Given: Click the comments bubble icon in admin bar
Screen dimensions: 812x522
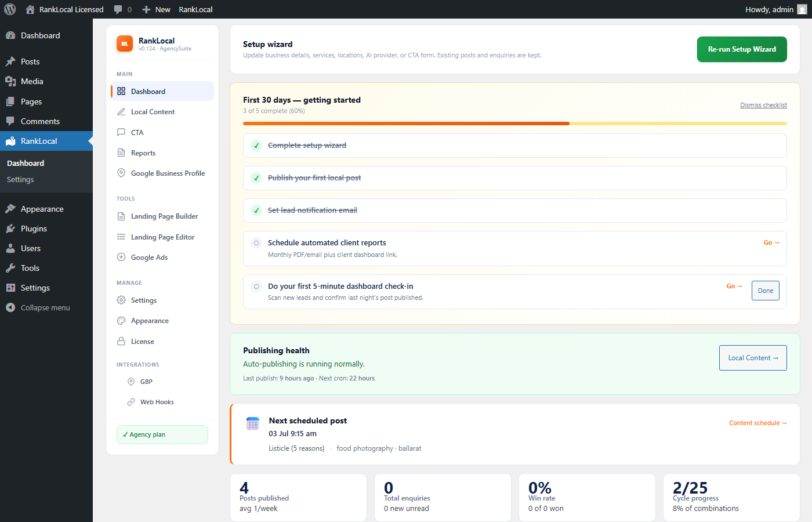Looking at the screenshot, I should [x=118, y=9].
